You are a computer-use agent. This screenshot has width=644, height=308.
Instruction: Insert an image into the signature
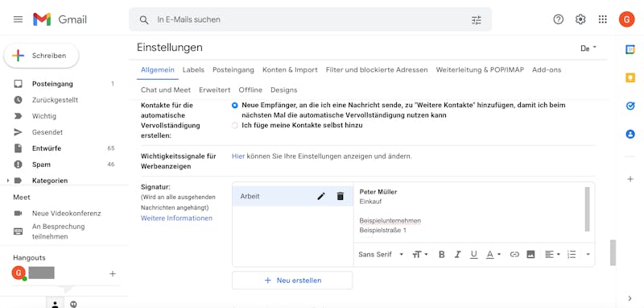click(530, 255)
